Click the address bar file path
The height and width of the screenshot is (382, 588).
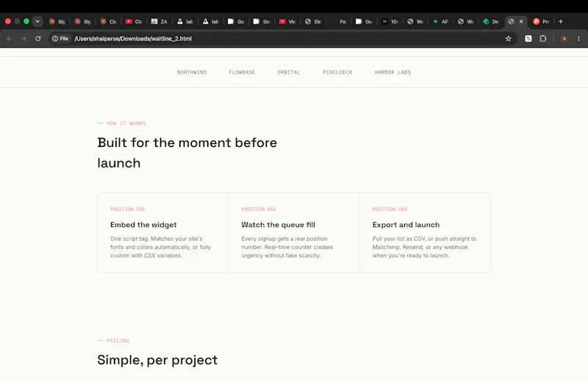[x=133, y=39]
